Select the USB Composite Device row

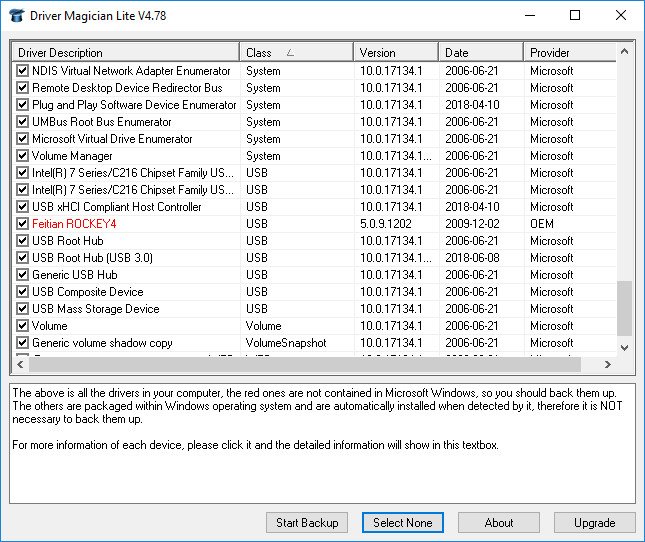pos(88,292)
